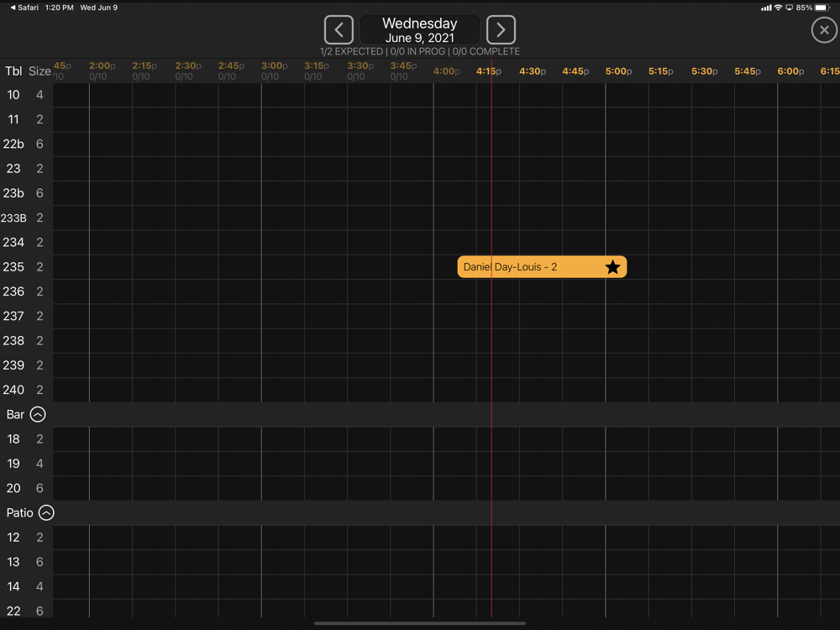840x630 pixels.
Task: Select Patio table 13 row label
Action: pos(13,562)
